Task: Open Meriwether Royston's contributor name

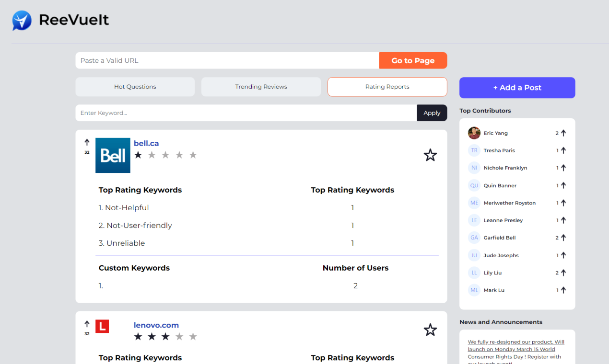Action: [x=510, y=203]
